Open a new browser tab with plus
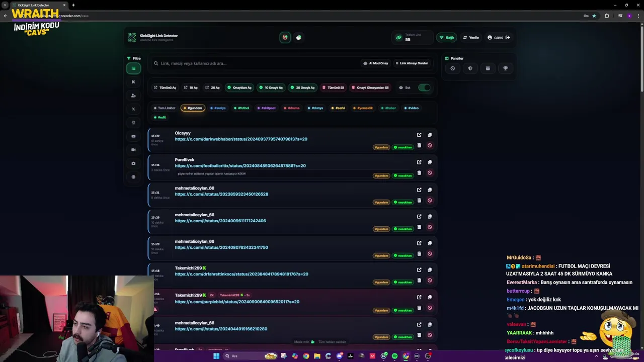644x362 pixels. point(73,5)
